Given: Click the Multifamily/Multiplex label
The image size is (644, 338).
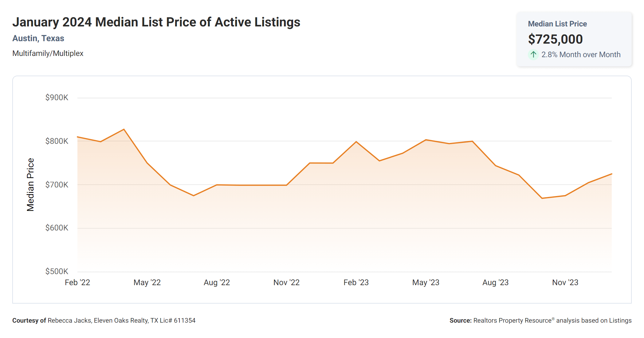Looking at the screenshot, I should tap(48, 53).
